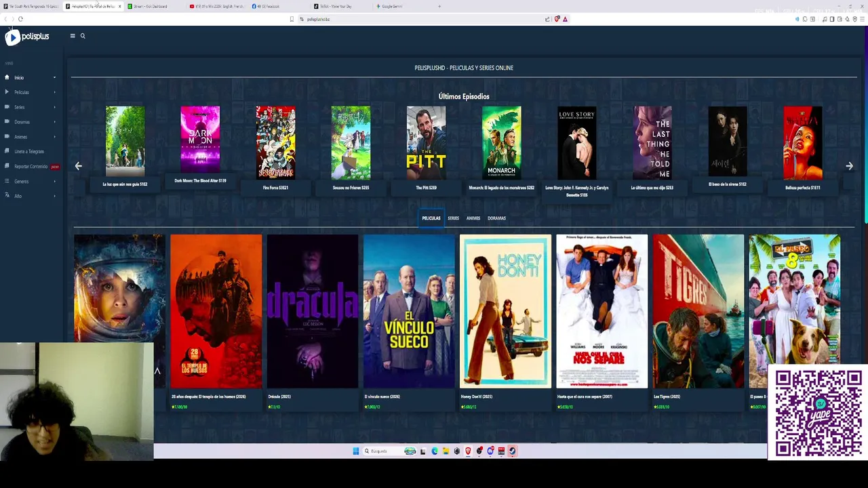Click the Doramas camera icon in sidebar
The height and width of the screenshot is (488, 868).
click(x=7, y=122)
